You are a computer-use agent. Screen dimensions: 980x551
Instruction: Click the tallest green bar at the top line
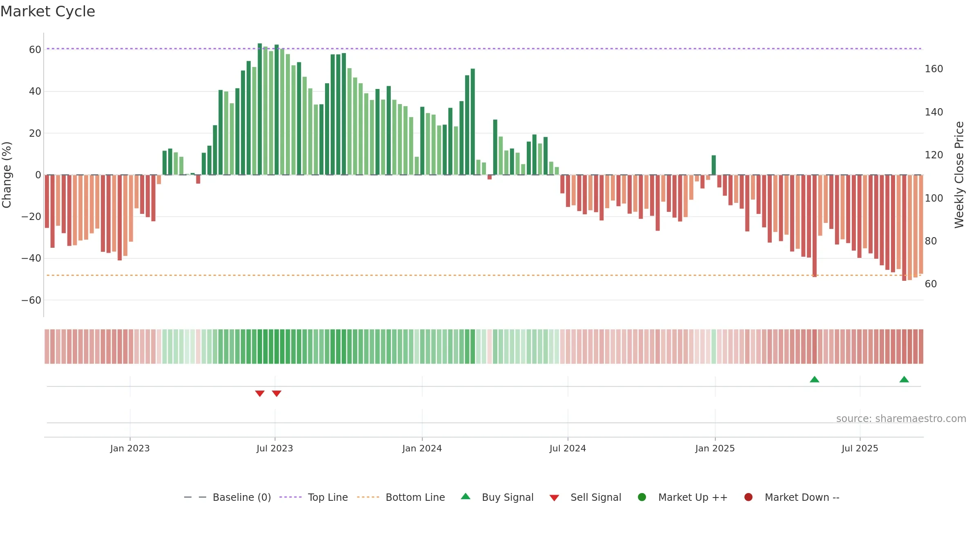(260, 109)
